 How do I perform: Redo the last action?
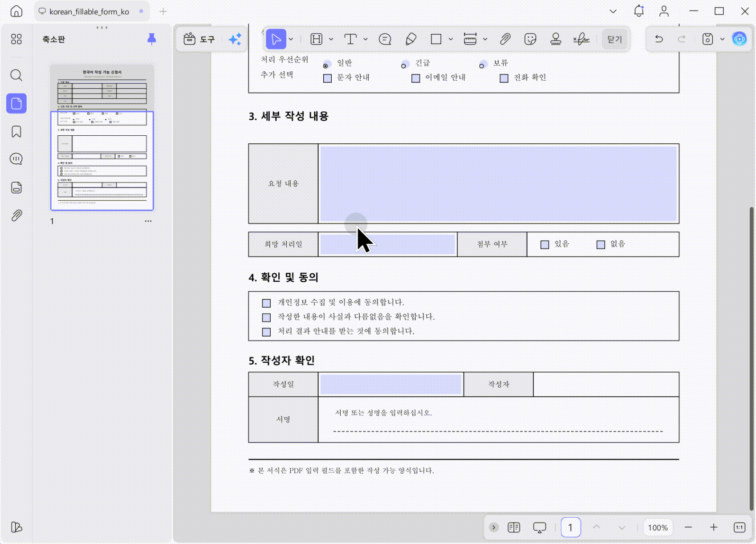[x=682, y=39]
